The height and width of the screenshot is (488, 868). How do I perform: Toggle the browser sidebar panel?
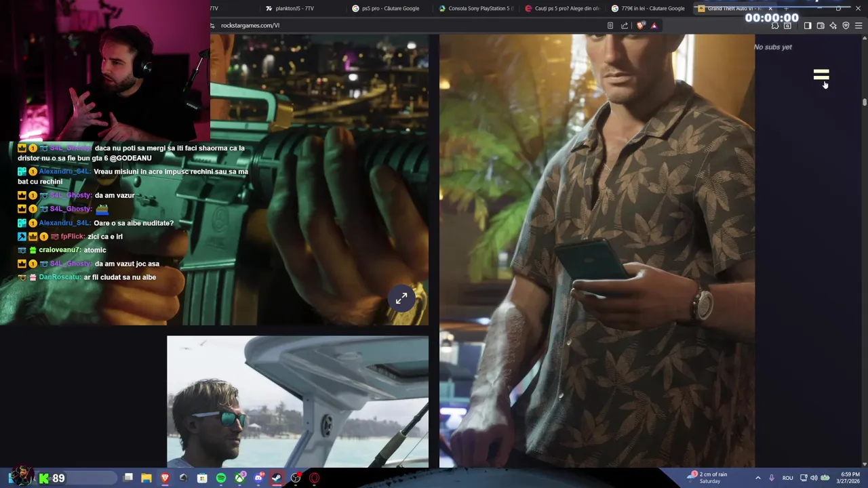[x=808, y=26]
